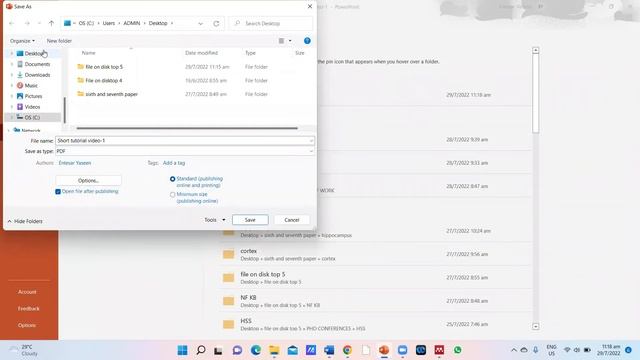The image size is (640, 360).
Task: Click the Search Desktop box
Action: (x=271, y=24)
